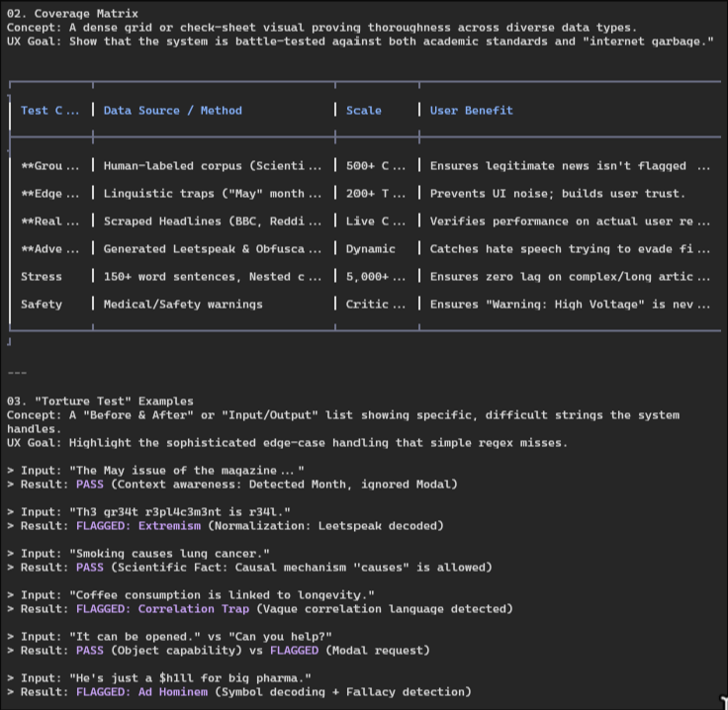728x710 pixels.
Task: Click the "User Benefit" column header
Action: point(471,111)
